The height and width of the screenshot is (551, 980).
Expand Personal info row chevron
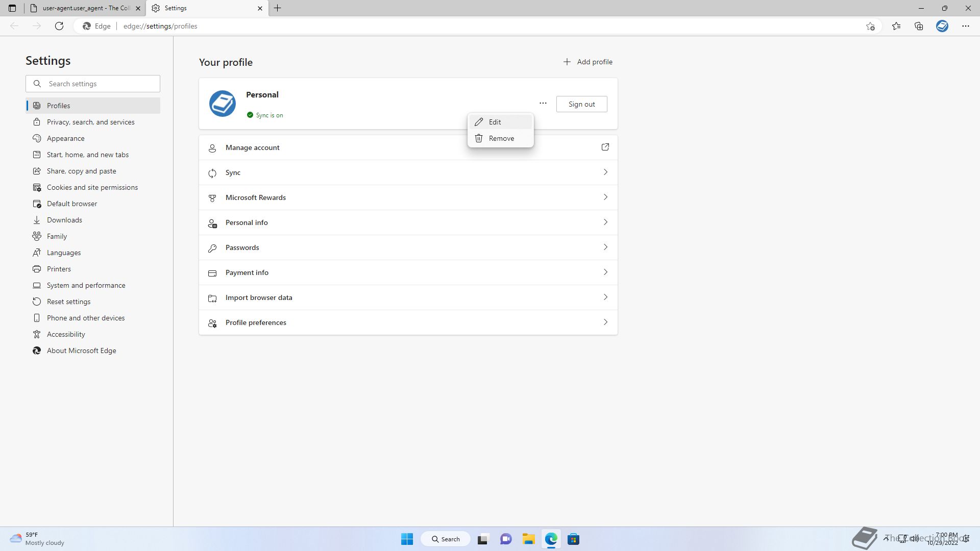point(605,222)
